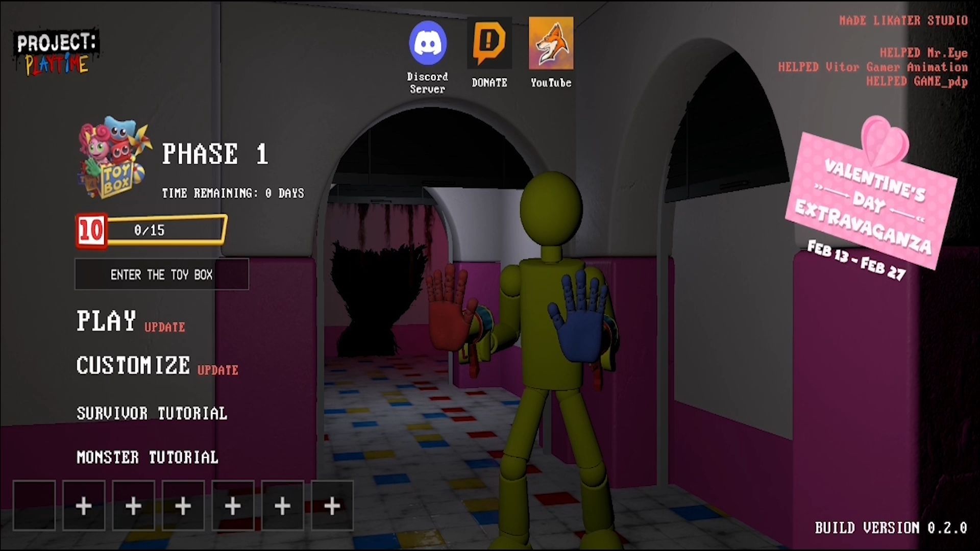Select the first empty loadout slot
The image size is (980, 551).
[x=34, y=505]
